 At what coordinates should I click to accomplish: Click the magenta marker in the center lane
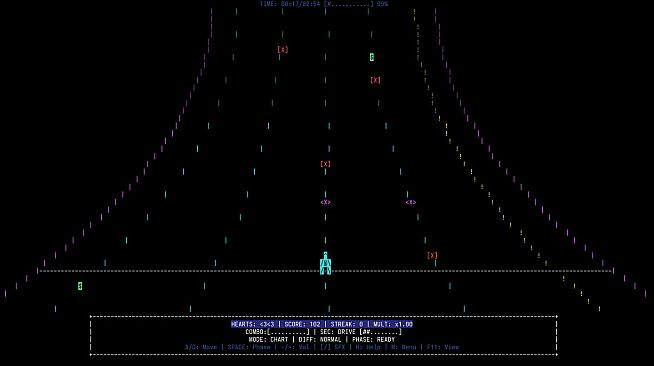(x=325, y=202)
